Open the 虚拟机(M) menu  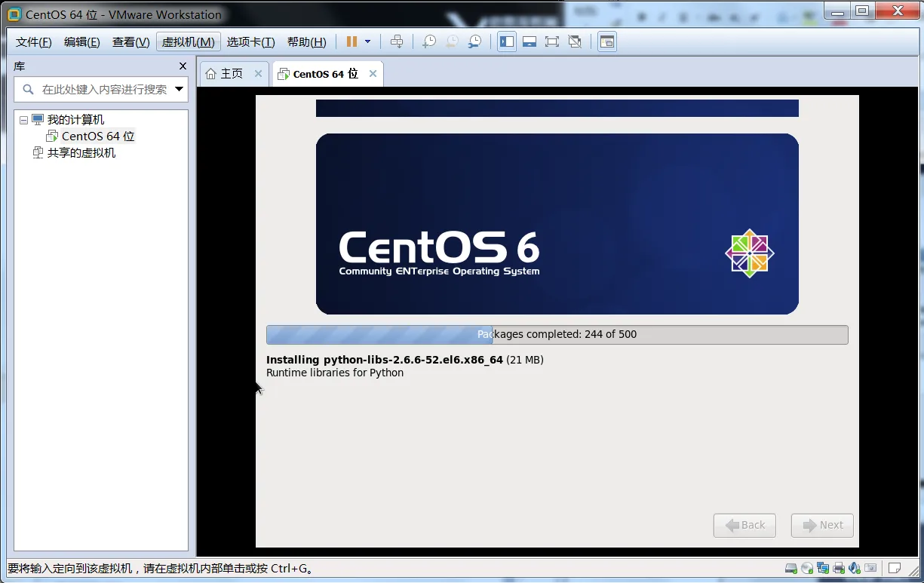click(x=189, y=42)
